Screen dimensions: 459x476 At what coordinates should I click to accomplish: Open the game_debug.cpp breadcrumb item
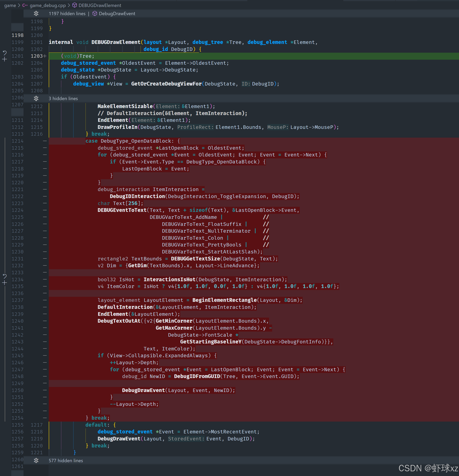(x=48, y=5)
